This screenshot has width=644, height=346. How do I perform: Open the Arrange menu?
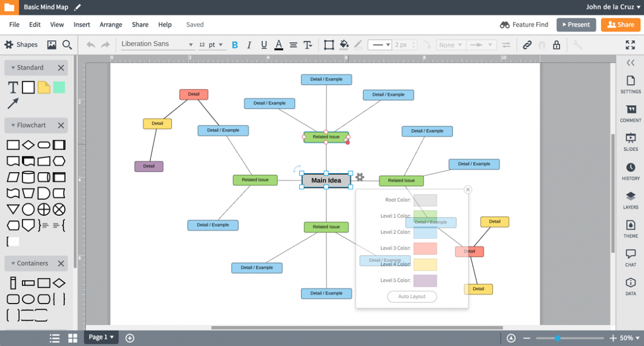111,24
